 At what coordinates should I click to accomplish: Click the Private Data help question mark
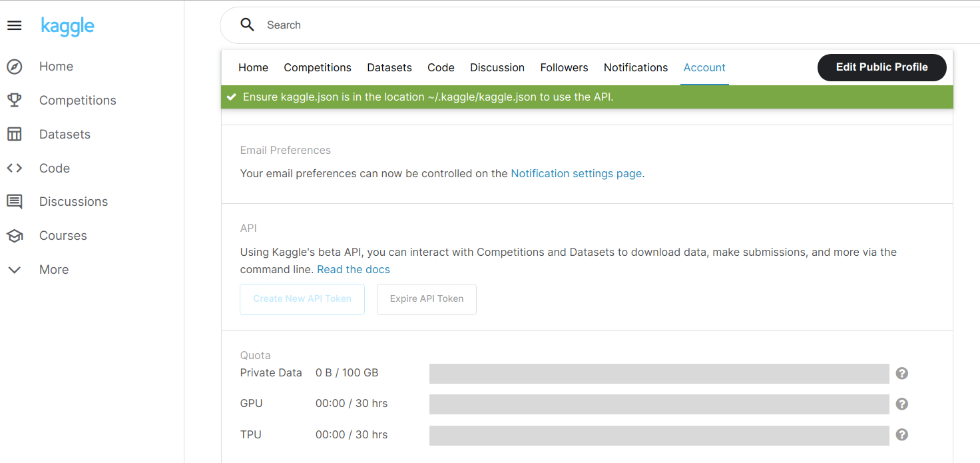[901, 373]
